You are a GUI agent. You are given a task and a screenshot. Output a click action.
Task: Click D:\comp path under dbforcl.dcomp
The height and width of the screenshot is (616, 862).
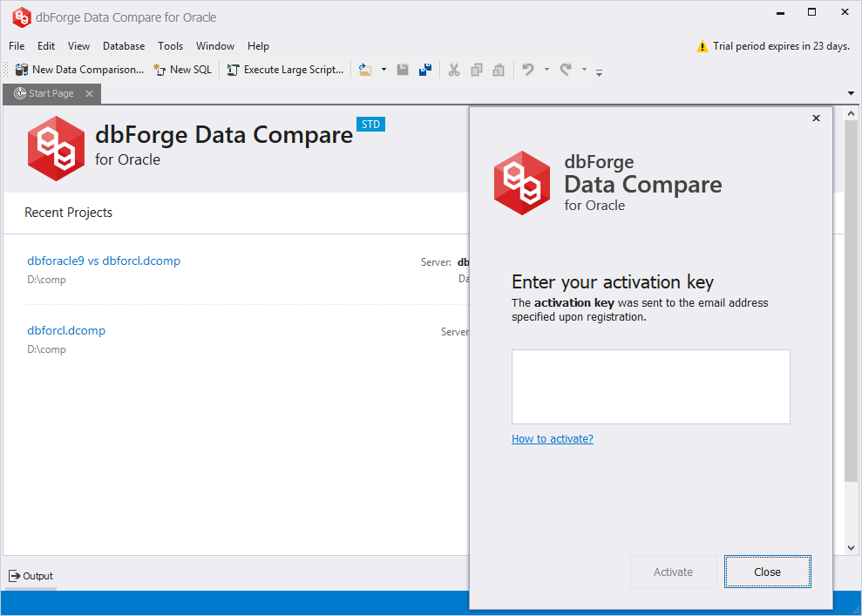tap(46, 349)
